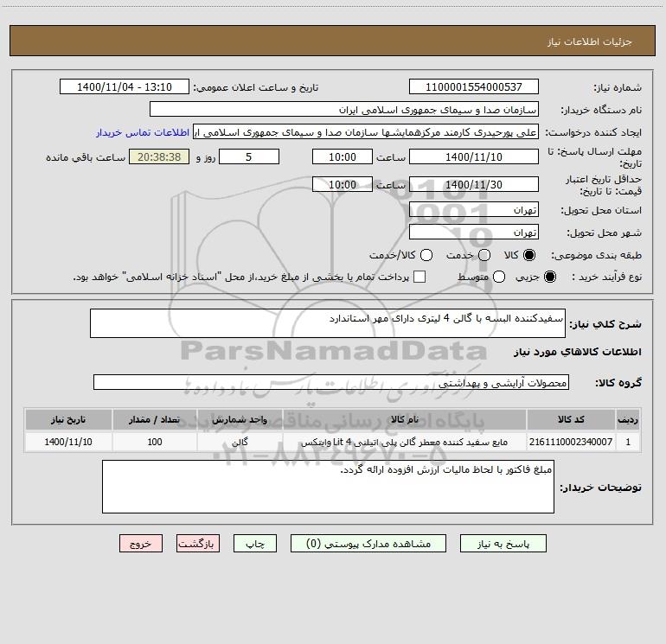
Task: Click the row number cell 1
Action: click(x=628, y=442)
